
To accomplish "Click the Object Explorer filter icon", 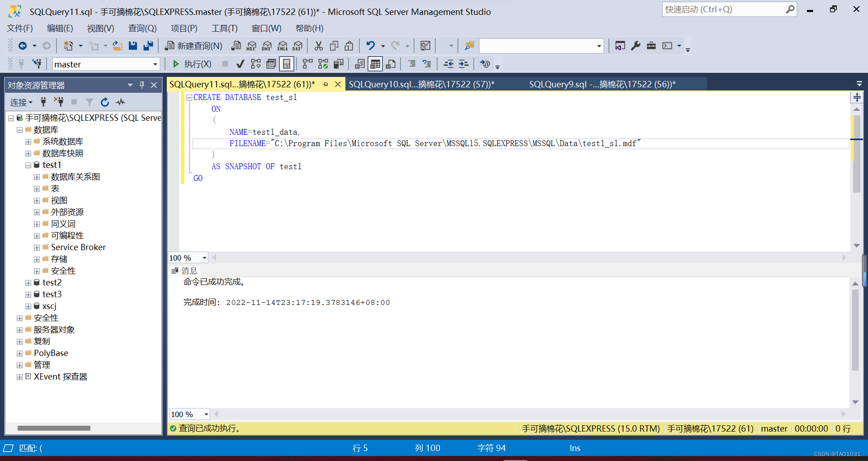I will pyautogui.click(x=90, y=102).
